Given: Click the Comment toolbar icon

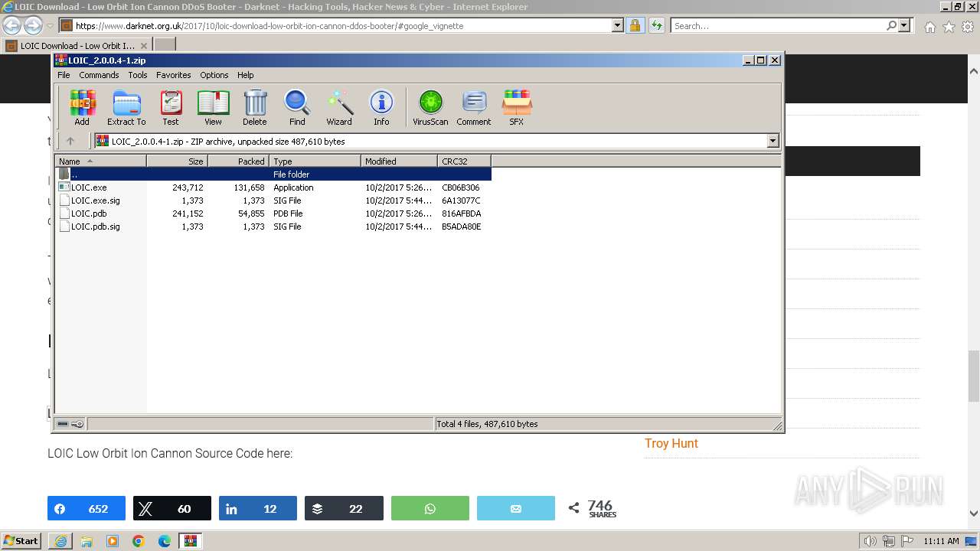Looking at the screenshot, I should tap(474, 108).
